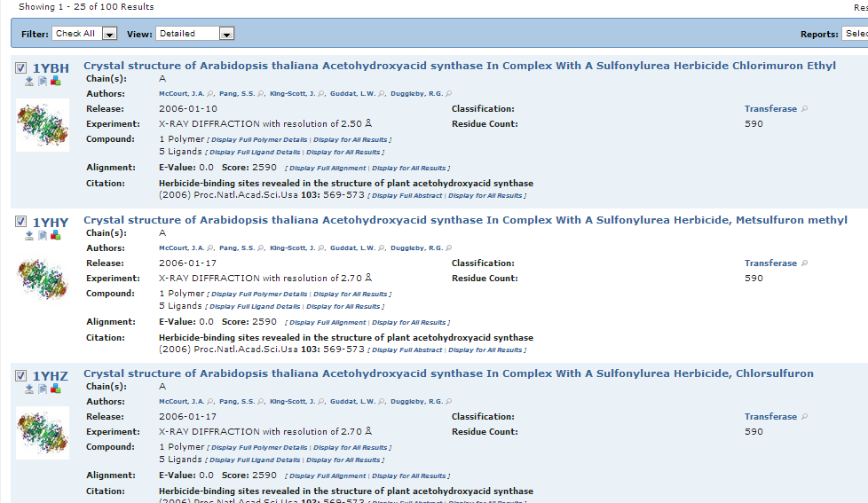Open the View 'Detailed' dropdown
Viewport: 868px width, 503px height.
[195, 34]
